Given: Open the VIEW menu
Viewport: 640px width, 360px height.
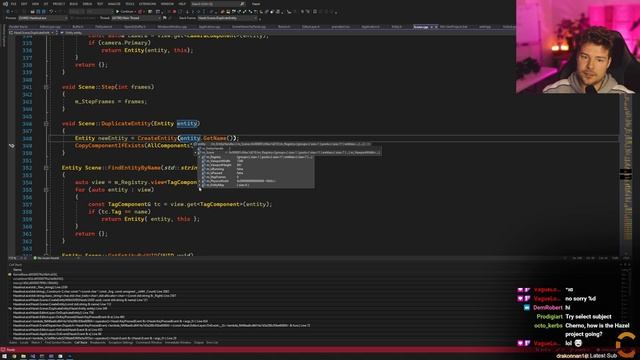Looking at the screenshot, I should 35,4.
